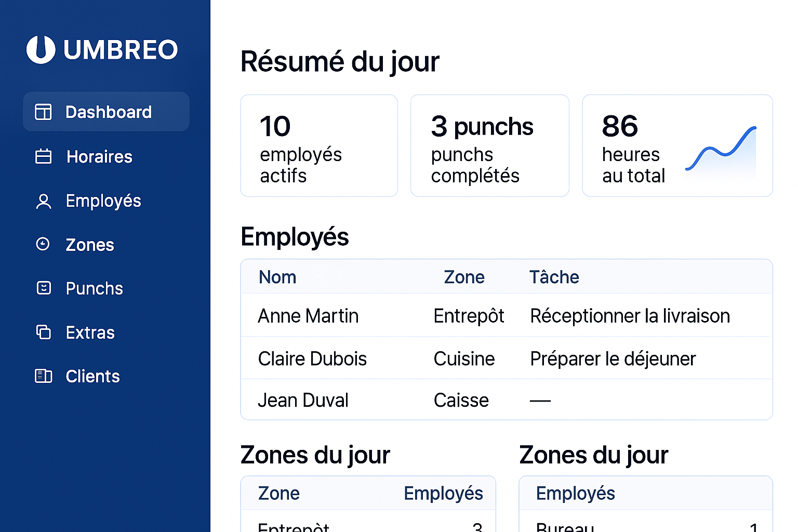Select Anne Martin's table row

pyautogui.click(x=507, y=315)
